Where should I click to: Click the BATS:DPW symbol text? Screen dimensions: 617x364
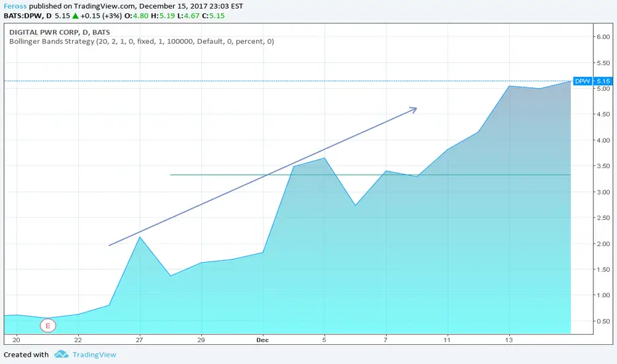coord(23,16)
